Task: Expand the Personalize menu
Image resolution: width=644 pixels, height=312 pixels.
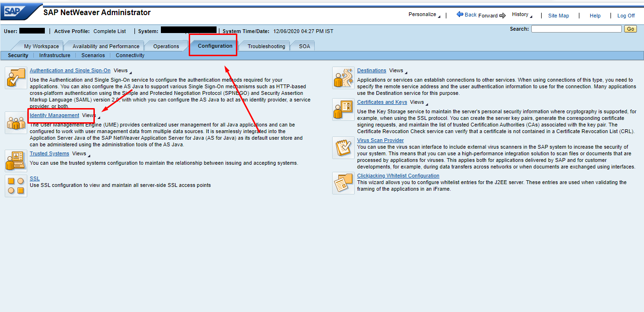Action: tap(424, 15)
